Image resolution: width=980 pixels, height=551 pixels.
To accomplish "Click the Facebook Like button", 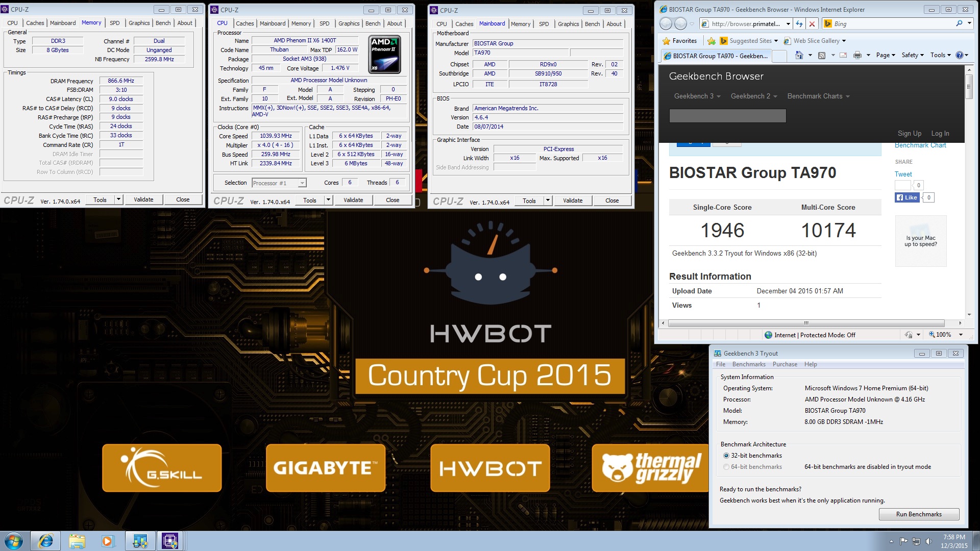I will point(907,197).
